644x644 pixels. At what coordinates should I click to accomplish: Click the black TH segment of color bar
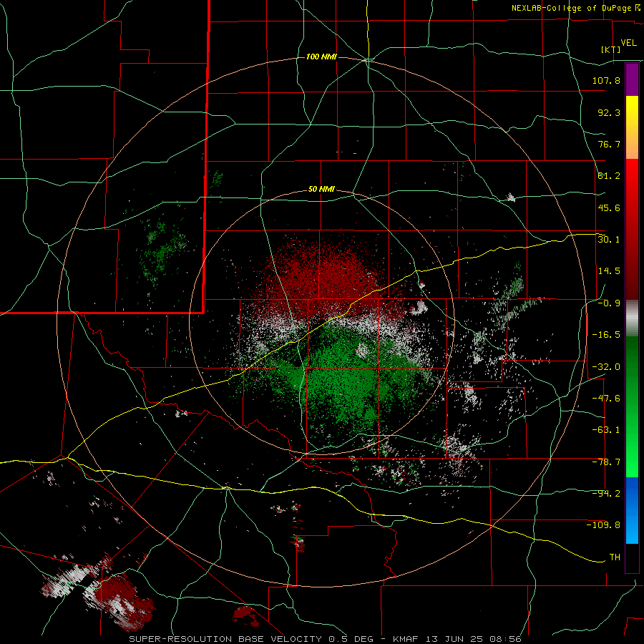pyautogui.click(x=632, y=557)
